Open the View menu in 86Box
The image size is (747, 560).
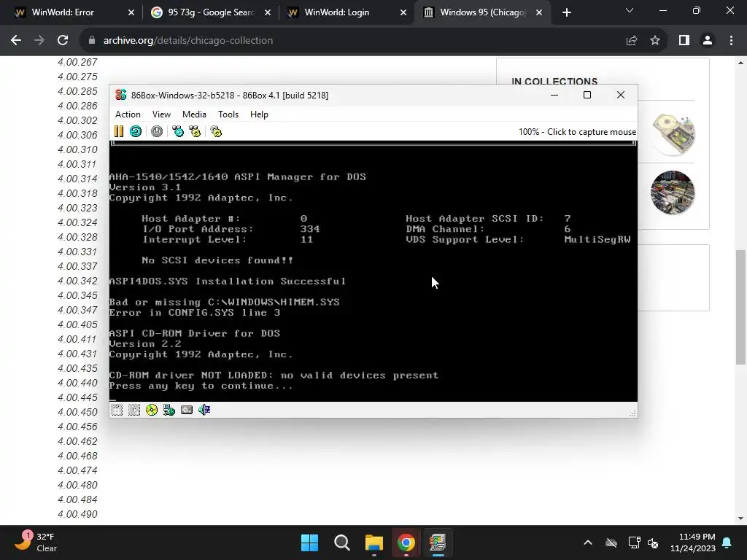(161, 114)
